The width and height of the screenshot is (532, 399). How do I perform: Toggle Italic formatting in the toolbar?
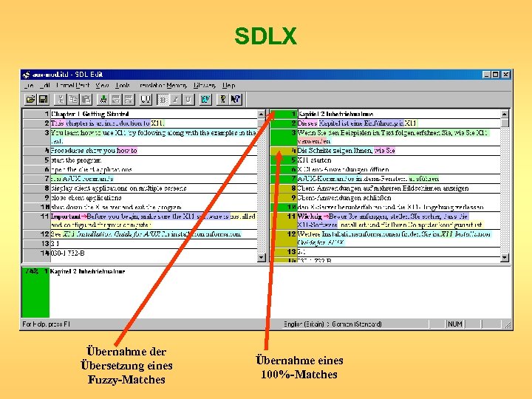click(175, 99)
